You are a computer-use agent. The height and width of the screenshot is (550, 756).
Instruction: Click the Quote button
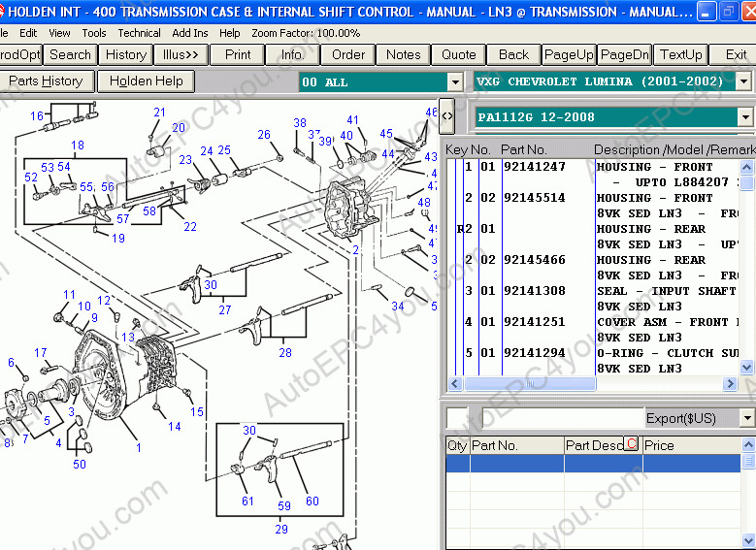458,54
